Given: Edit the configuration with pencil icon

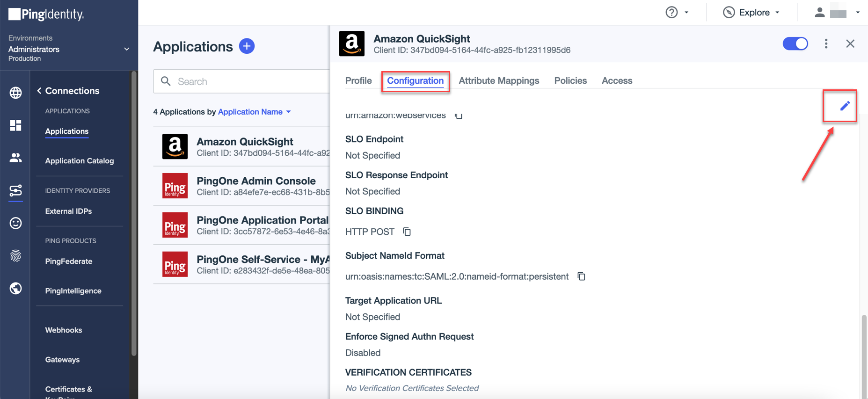Looking at the screenshot, I should pos(845,106).
